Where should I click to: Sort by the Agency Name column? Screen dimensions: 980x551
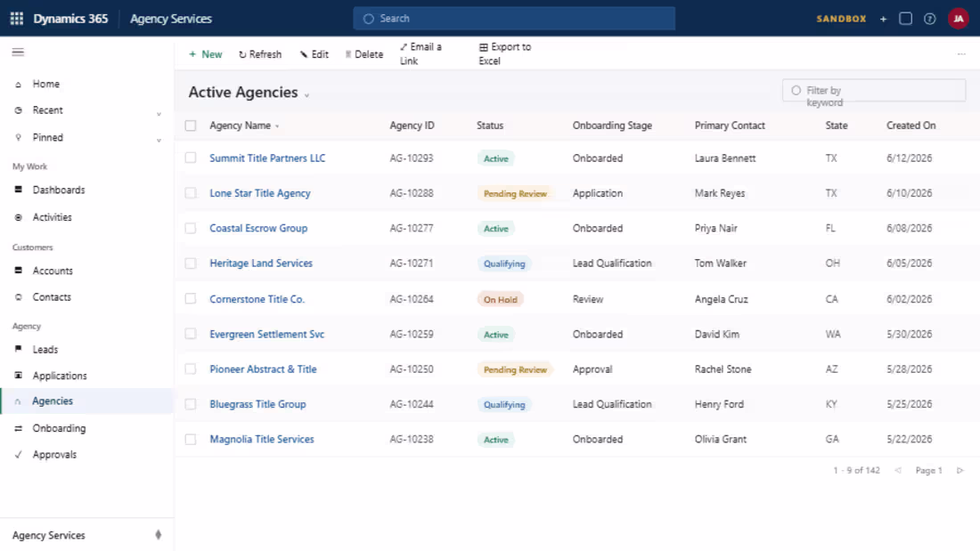coord(244,126)
